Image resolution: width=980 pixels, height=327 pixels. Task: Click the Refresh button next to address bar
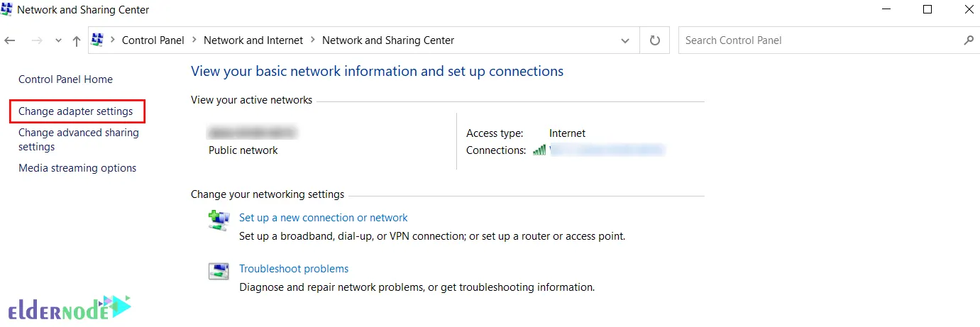tap(654, 40)
